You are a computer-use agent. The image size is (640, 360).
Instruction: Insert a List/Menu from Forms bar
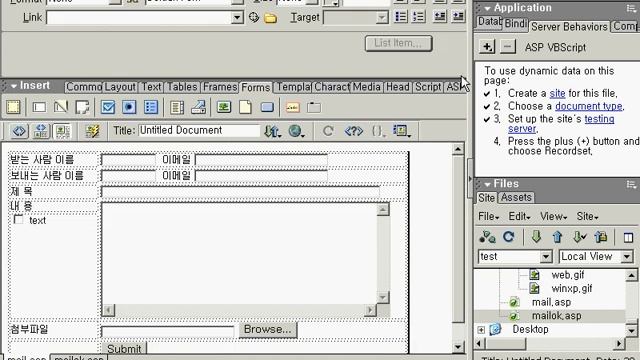(x=177, y=107)
